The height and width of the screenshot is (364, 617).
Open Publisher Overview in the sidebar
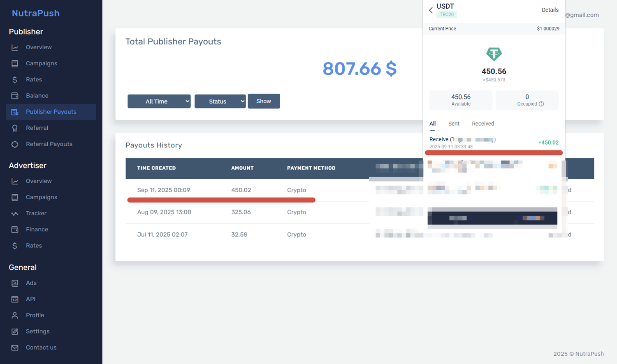coord(39,47)
